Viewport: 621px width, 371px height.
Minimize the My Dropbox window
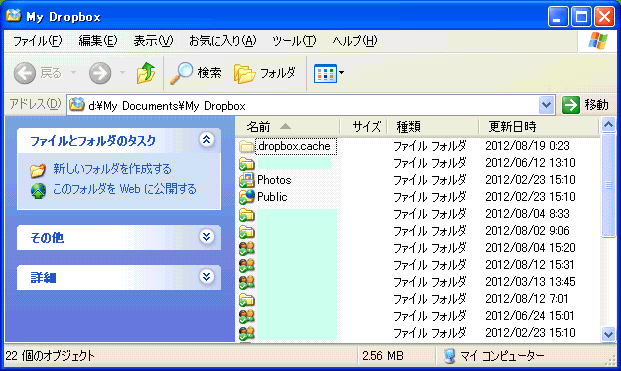558,17
